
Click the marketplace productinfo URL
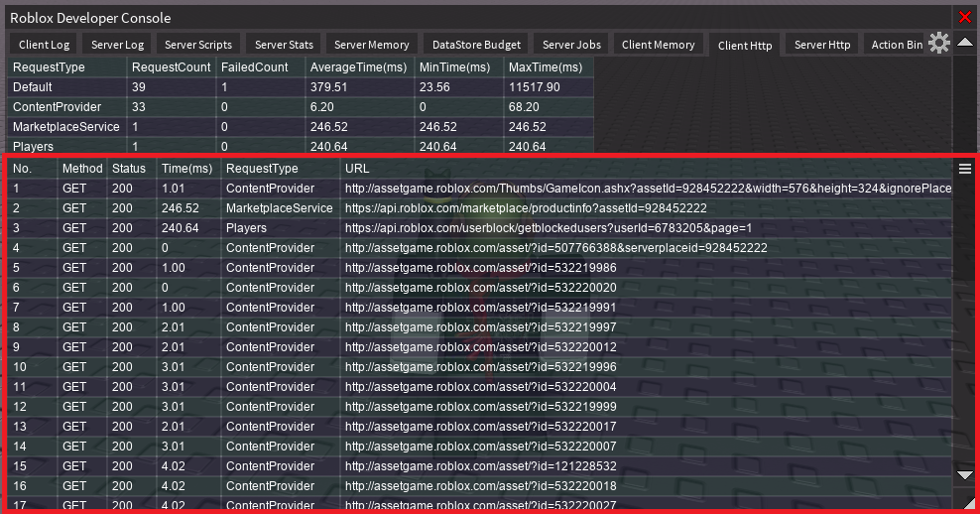point(526,208)
